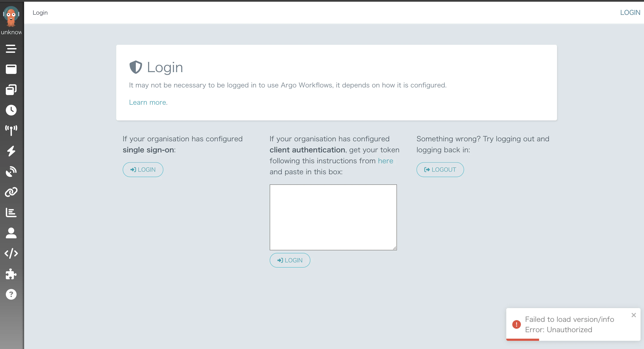Viewport: 644px width, 349px height.
Task: Open User Info via the person icon
Action: pos(11,233)
